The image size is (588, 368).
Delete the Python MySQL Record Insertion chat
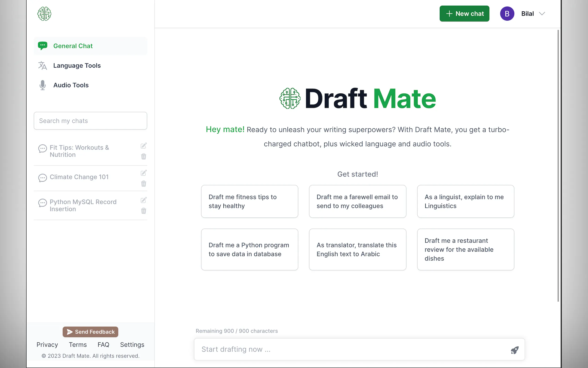point(144,211)
